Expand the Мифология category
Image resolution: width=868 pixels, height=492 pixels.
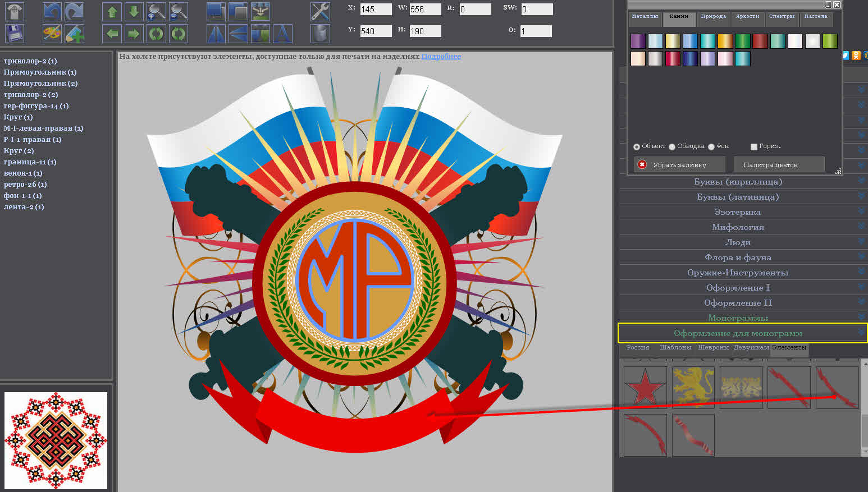tap(743, 227)
